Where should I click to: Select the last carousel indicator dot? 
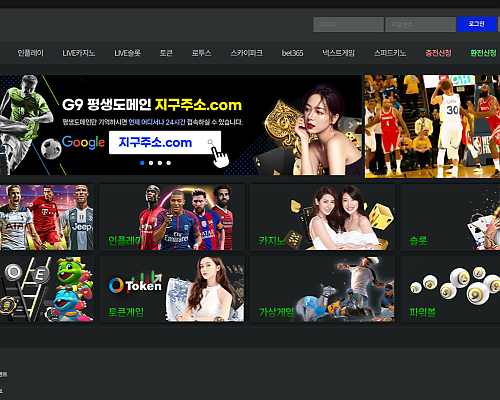pos(169,163)
